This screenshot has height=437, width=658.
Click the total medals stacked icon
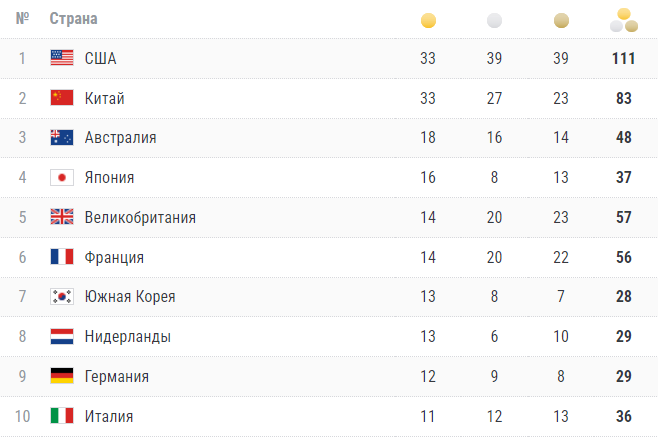[624, 18]
